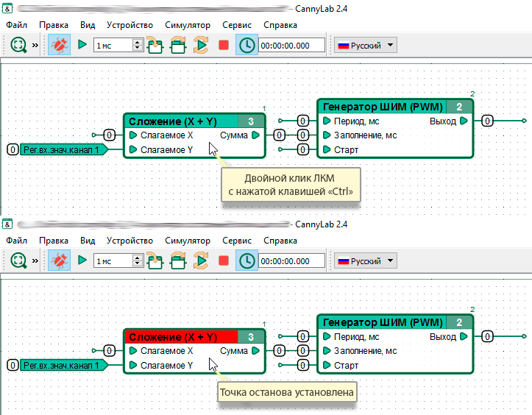Click zoom-to-fit magnifier icon in red-header window
The image size is (532, 415).
(x=18, y=260)
